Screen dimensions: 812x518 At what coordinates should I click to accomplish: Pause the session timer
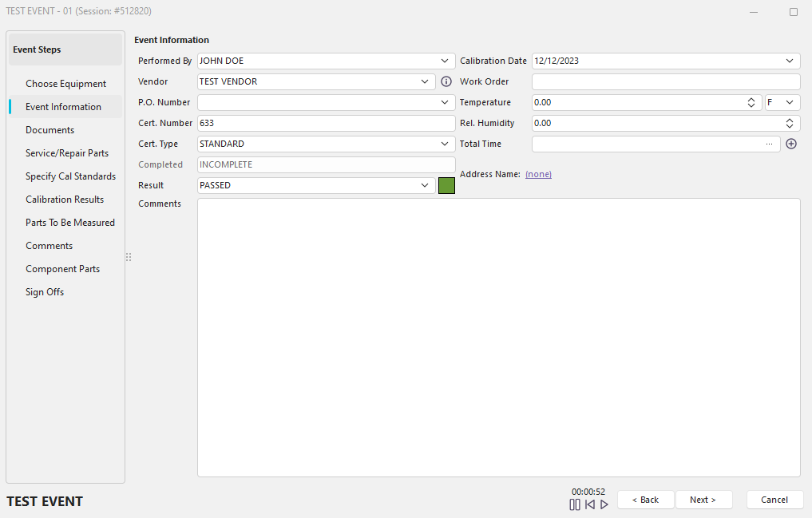pyautogui.click(x=575, y=504)
